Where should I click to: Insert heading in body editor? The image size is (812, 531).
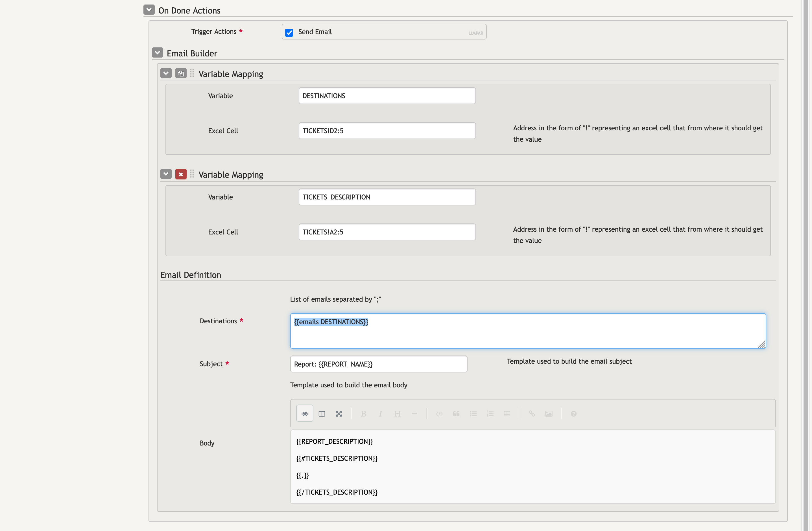398,413
